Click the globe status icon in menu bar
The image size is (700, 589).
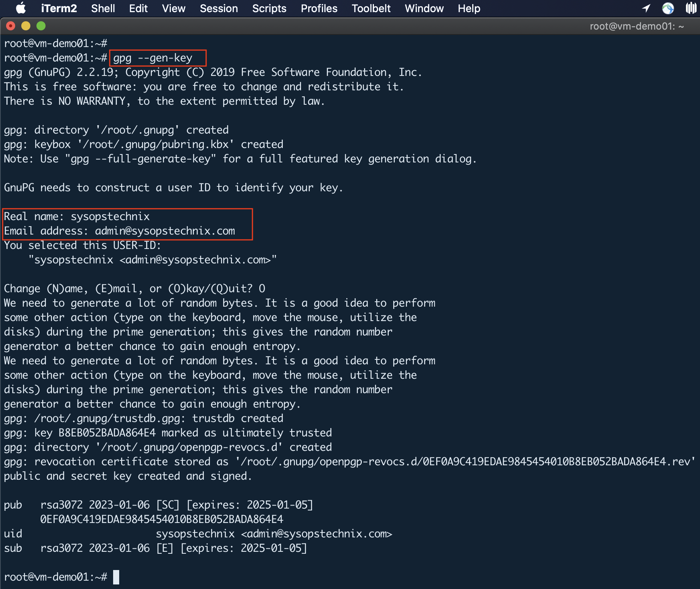pyautogui.click(x=668, y=8)
